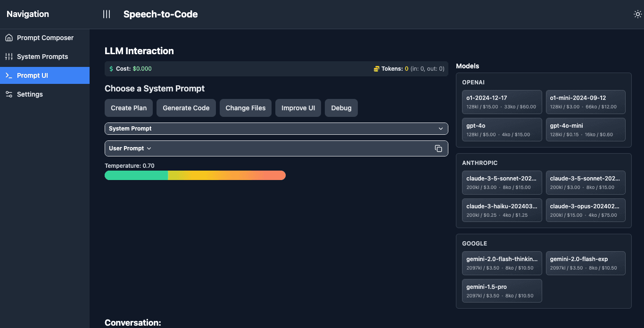The width and height of the screenshot is (644, 328).
Task: Select the gpt-4o-mini model card
Action: click(585, 130)
